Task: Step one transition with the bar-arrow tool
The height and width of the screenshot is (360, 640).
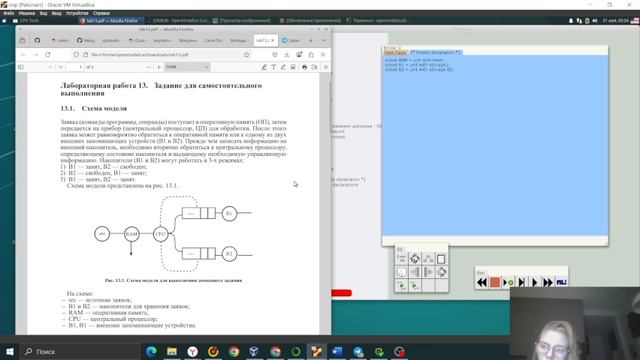Action: pyautogui.click(x=521, y=282)
